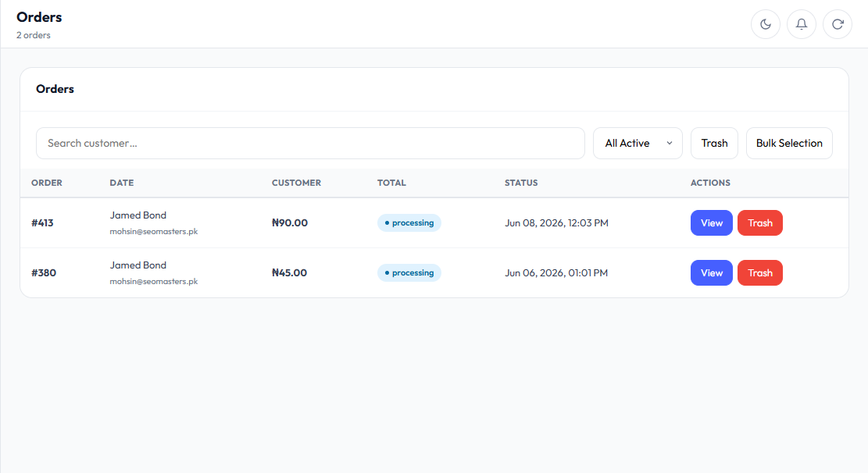The width and height of the screenshot is (868, 473).
Task: Click order number #380
Action: (44, 272)
